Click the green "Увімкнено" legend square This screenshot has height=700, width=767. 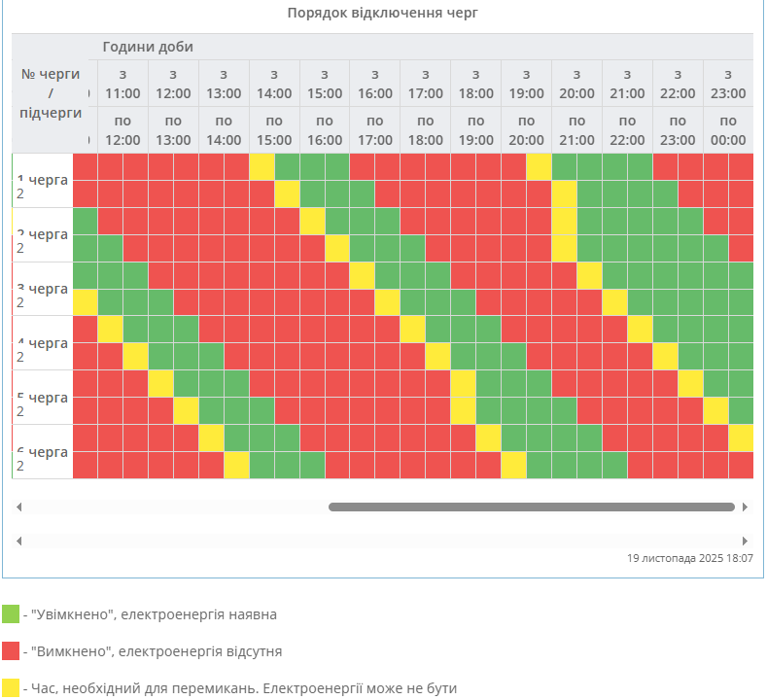[x=11, y=613]
